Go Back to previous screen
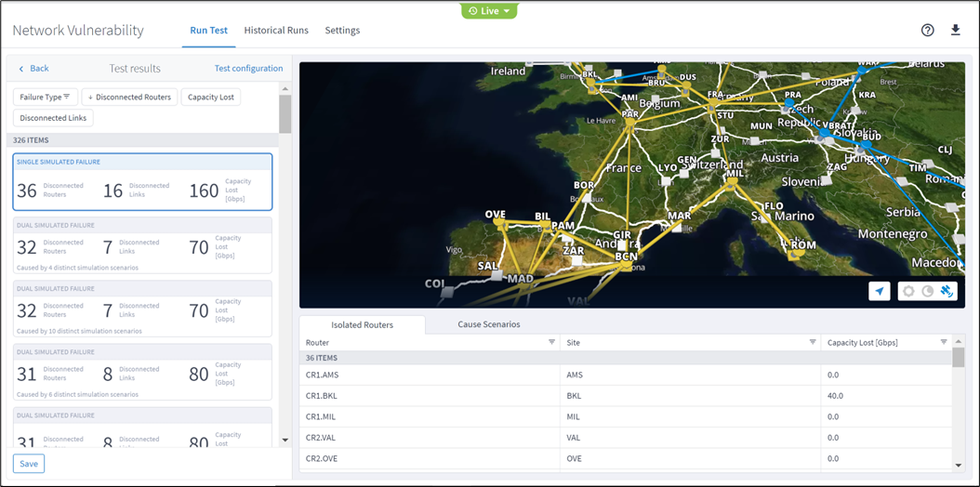 point(33,68)
